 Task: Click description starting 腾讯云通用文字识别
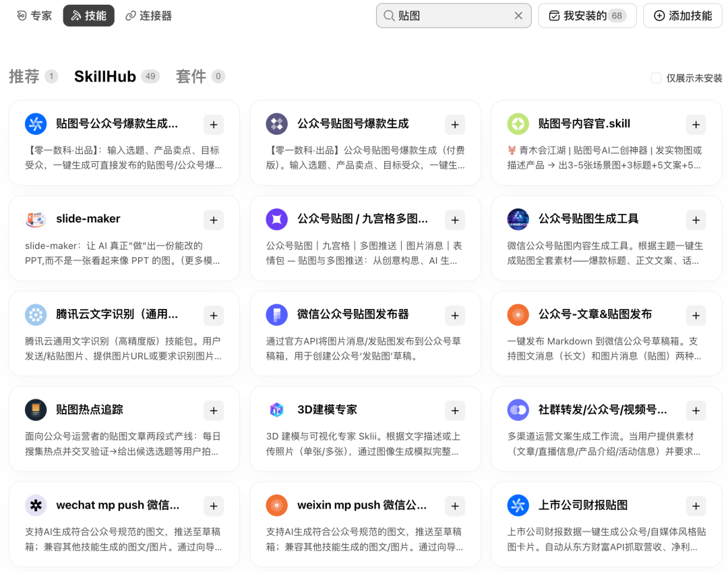coord(123,349)
